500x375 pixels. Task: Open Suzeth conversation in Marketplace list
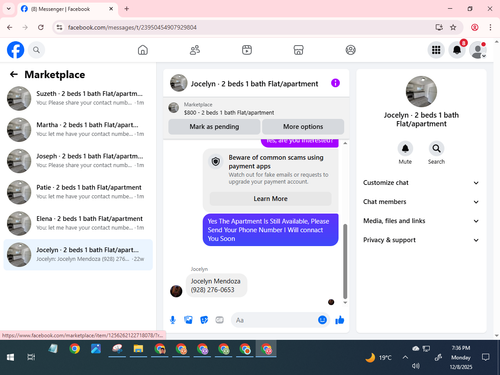pos(78,98)
